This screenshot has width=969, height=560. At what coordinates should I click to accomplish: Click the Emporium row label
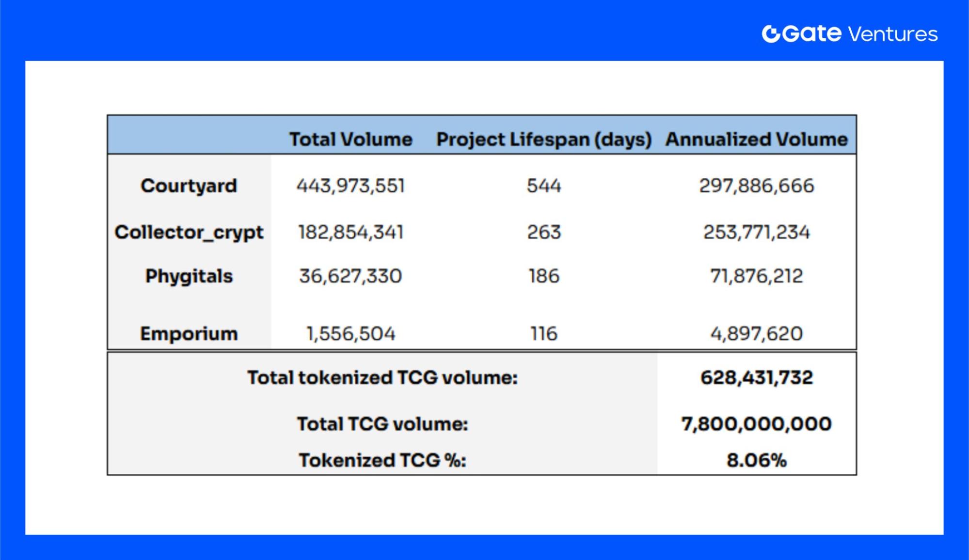189,334
